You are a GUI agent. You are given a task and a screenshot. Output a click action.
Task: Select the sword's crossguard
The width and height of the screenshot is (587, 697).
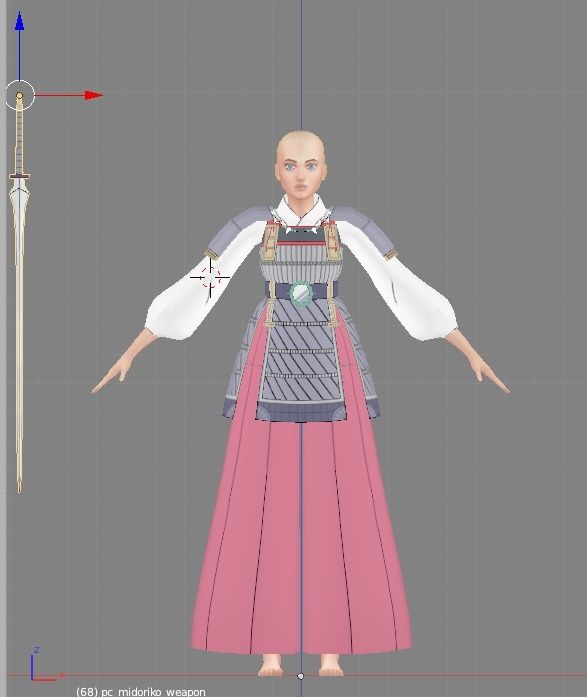pyautogui.click(x=20, y=177)
